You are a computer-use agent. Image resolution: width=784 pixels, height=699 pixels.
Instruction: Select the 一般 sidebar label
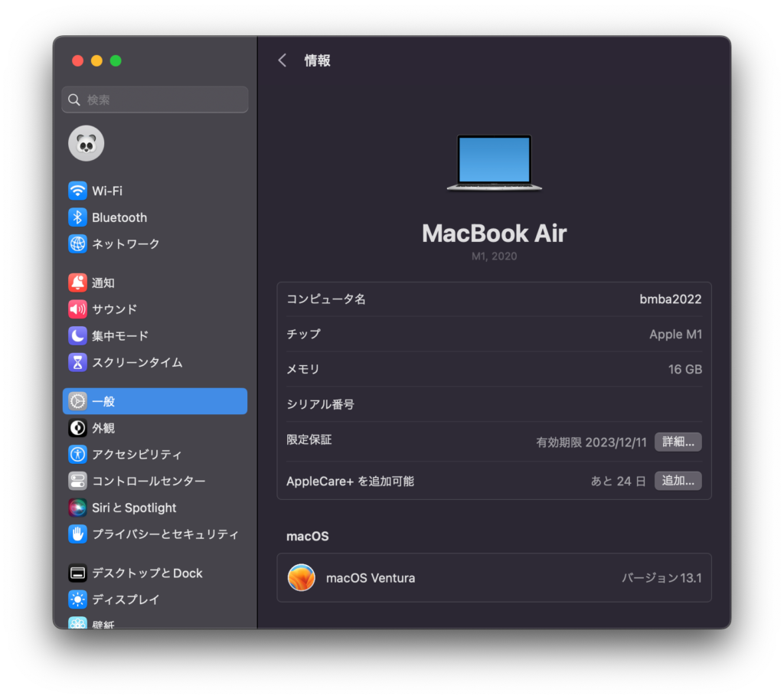103,401
